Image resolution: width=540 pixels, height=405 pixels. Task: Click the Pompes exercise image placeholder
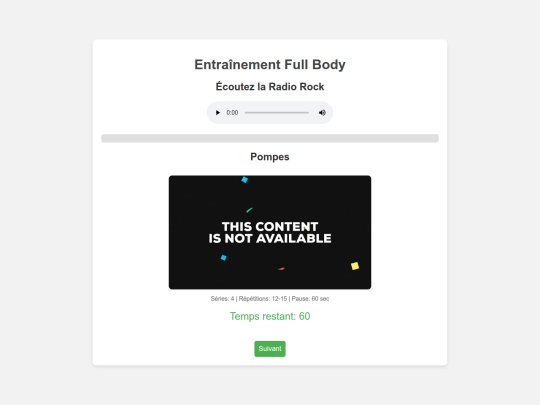[x=270, y=232]
